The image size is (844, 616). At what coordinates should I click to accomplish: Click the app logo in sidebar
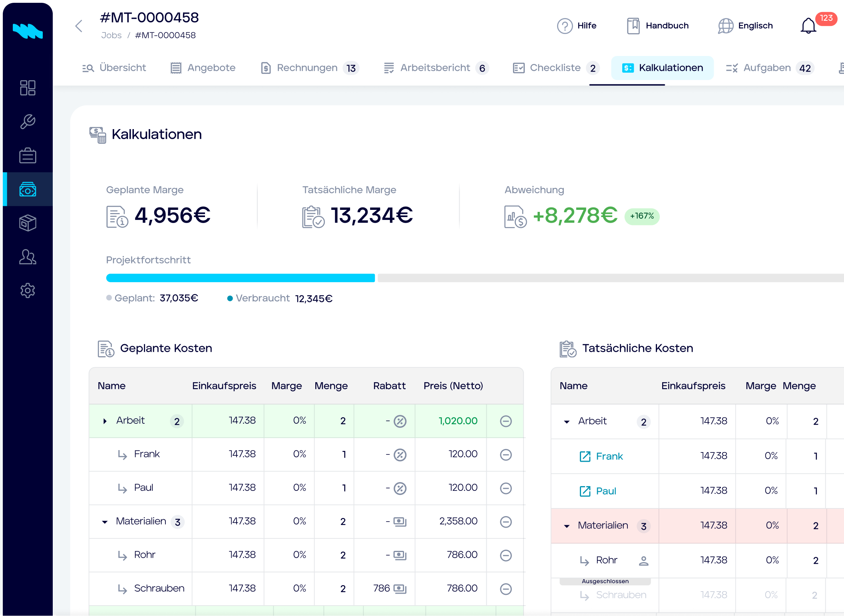point(28,31)
